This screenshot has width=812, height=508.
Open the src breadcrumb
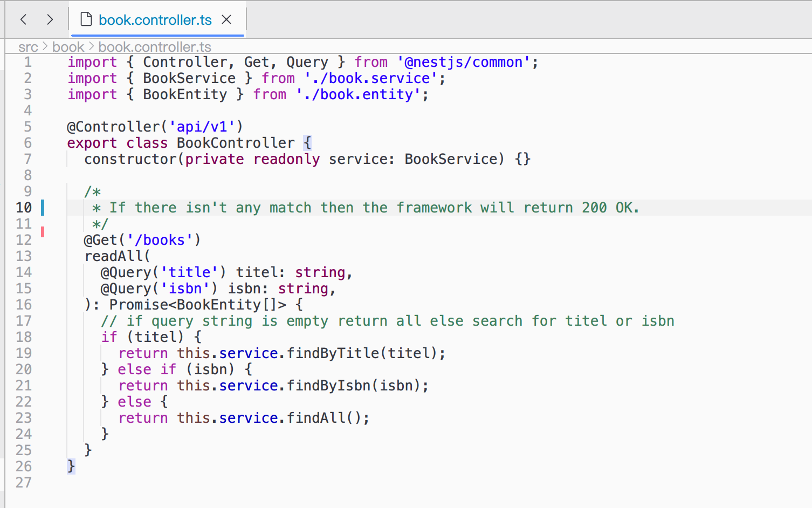pos(28,47)
